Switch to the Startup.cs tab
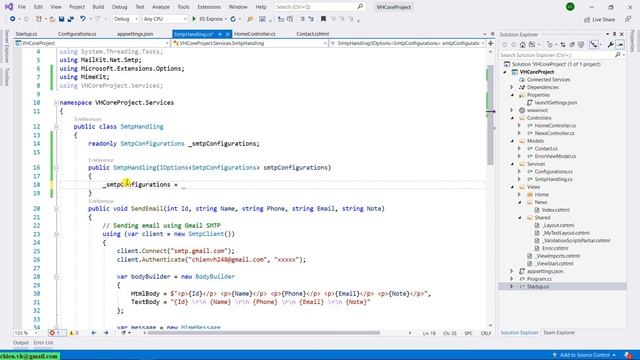 point(26,34)
